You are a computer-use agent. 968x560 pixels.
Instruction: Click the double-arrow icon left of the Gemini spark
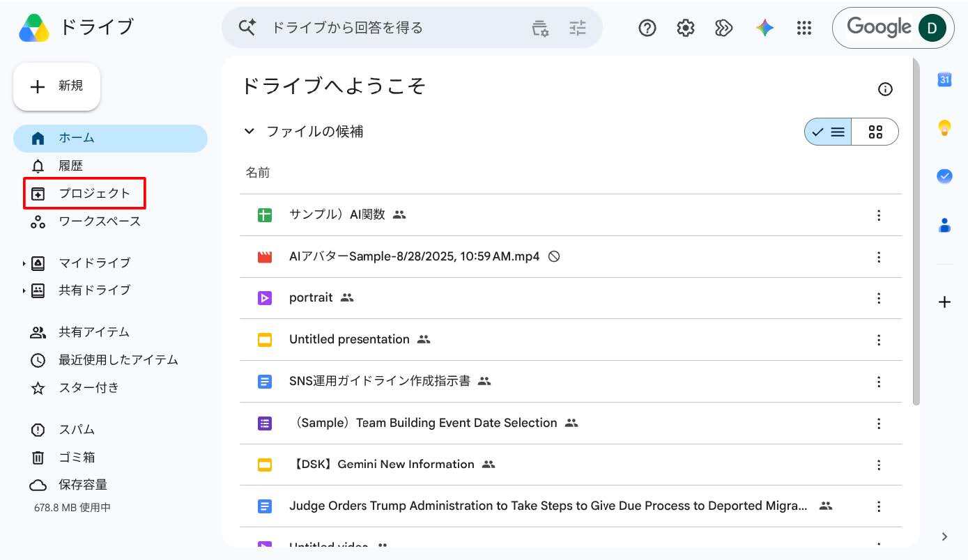[724, 28]
